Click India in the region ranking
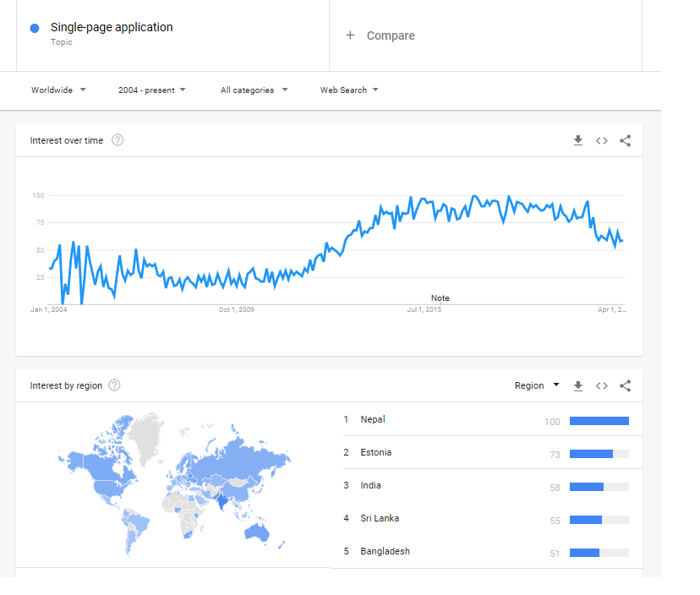This screenshot has width=700, height=595. pyautogui.click(x=370, y=485)
